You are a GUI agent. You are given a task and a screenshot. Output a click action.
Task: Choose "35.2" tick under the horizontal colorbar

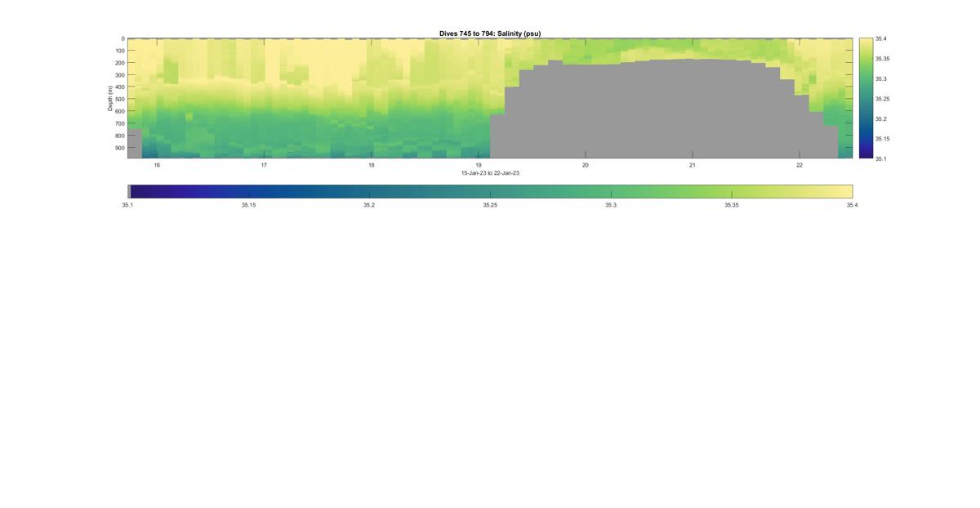(369, 205)
